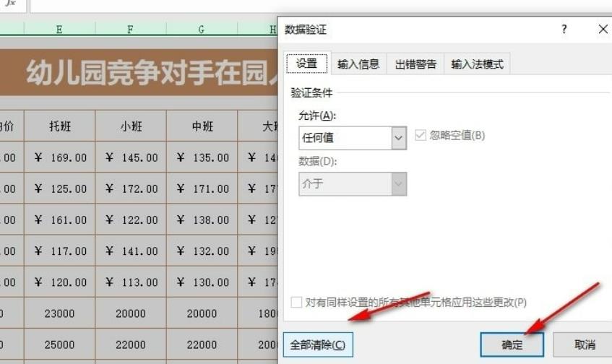Select the cell with ¥ 132.00
Screen dimensions: 612x364
click(x=202, y=251)
